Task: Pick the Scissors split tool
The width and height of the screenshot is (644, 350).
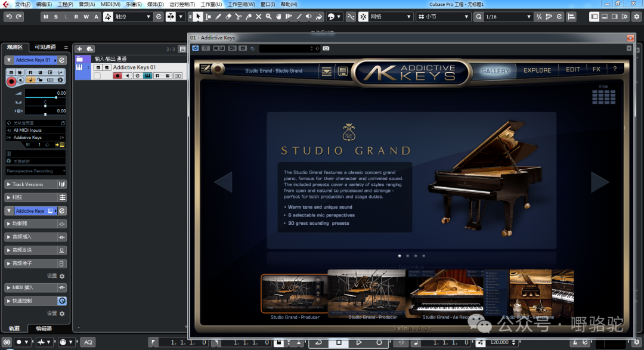Action: pyautogui.click(x=239, y=17)
